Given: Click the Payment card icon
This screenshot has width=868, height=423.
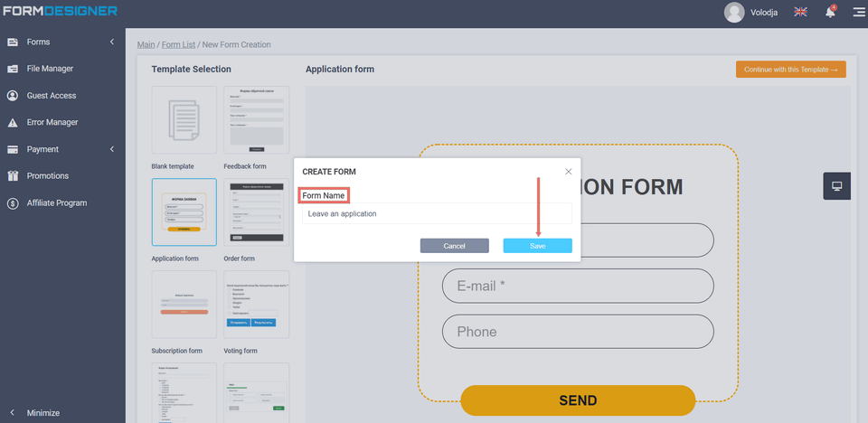Looking at the screenshot, I should pos(13,149).
